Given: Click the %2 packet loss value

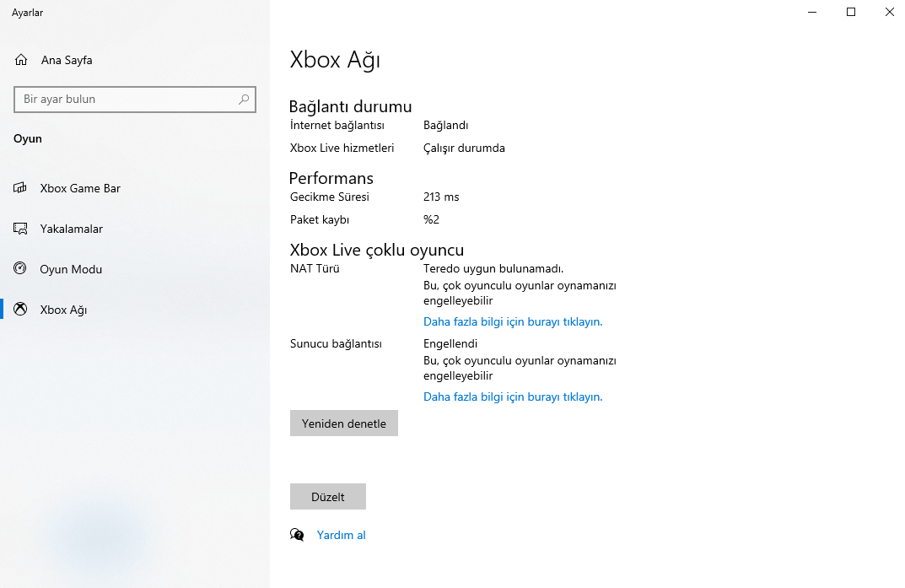Looking at the screenshot, I should coord(431,219).
